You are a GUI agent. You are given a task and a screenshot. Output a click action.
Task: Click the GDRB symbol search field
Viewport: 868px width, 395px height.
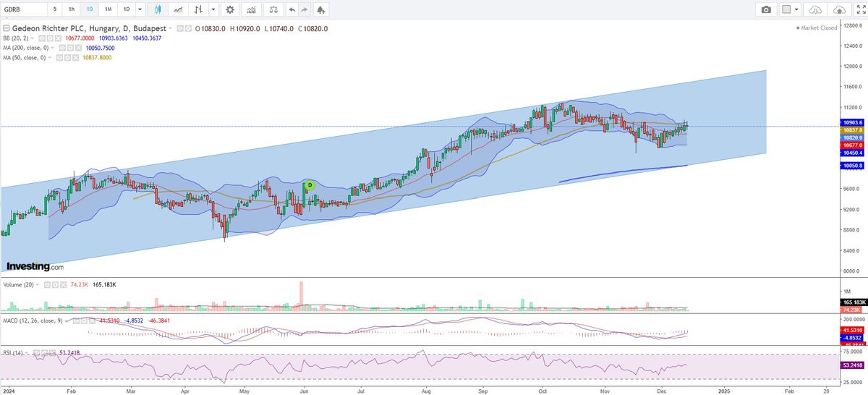point(24,9)
